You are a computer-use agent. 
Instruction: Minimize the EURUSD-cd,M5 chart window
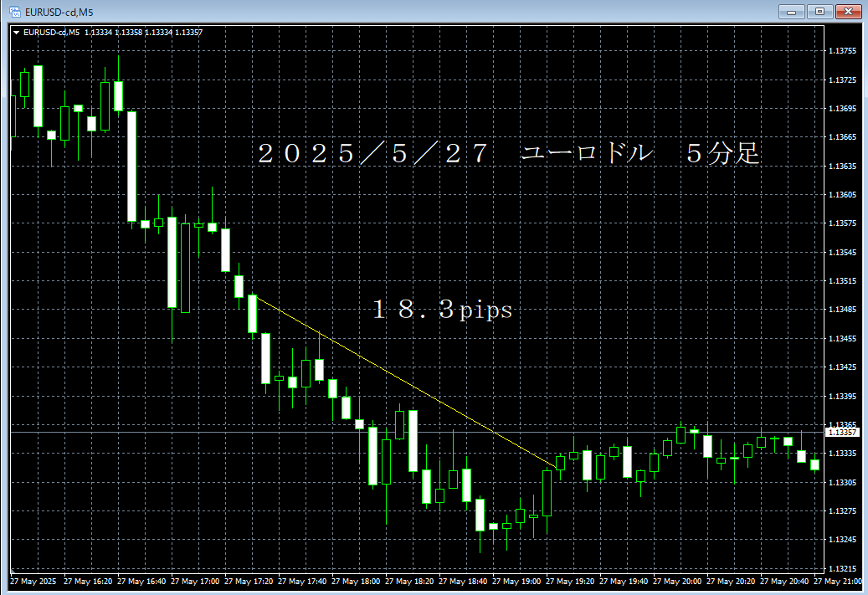(792, 12)
